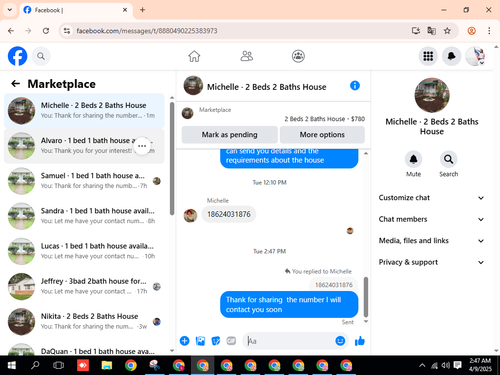Viewport: 500px width, 375px height.
Task: Open Michelle 2 Beds 2 Baths conversation
Action: pyautogui.click(x=84, y=111)
